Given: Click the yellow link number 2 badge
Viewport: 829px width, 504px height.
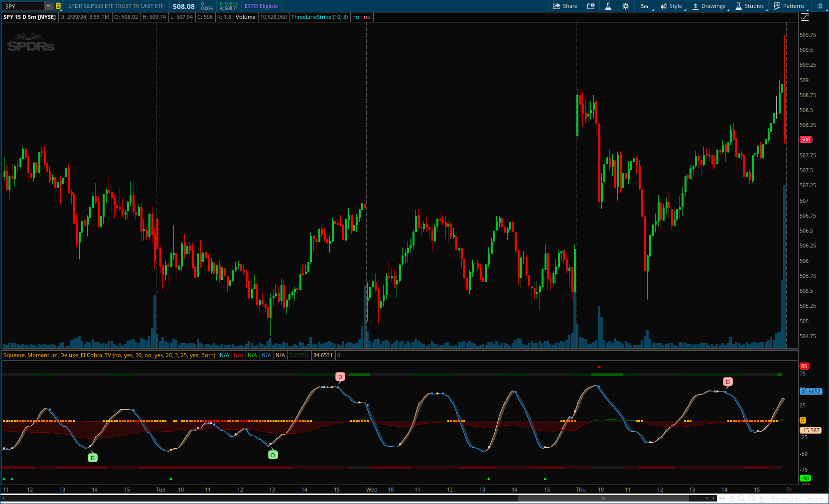Looking at the screenshot, I should (58, 6).
